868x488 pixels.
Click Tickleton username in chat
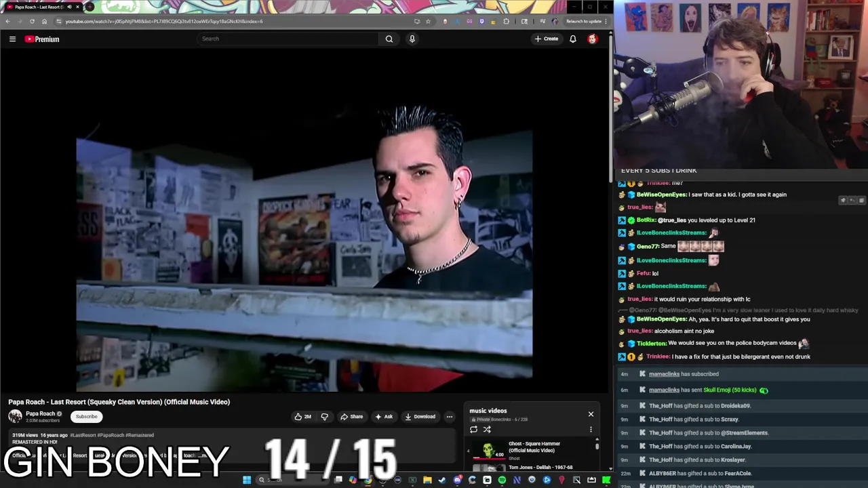[x=651, y=344]
